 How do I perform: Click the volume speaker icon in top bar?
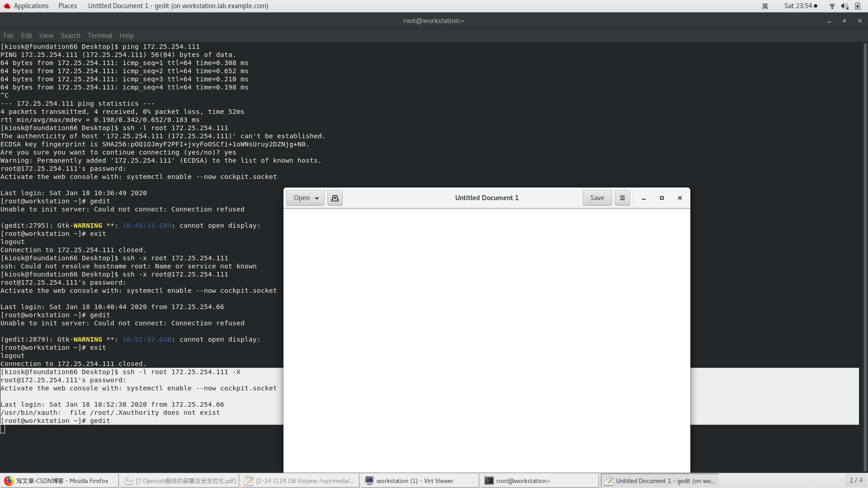click(844, 6)
